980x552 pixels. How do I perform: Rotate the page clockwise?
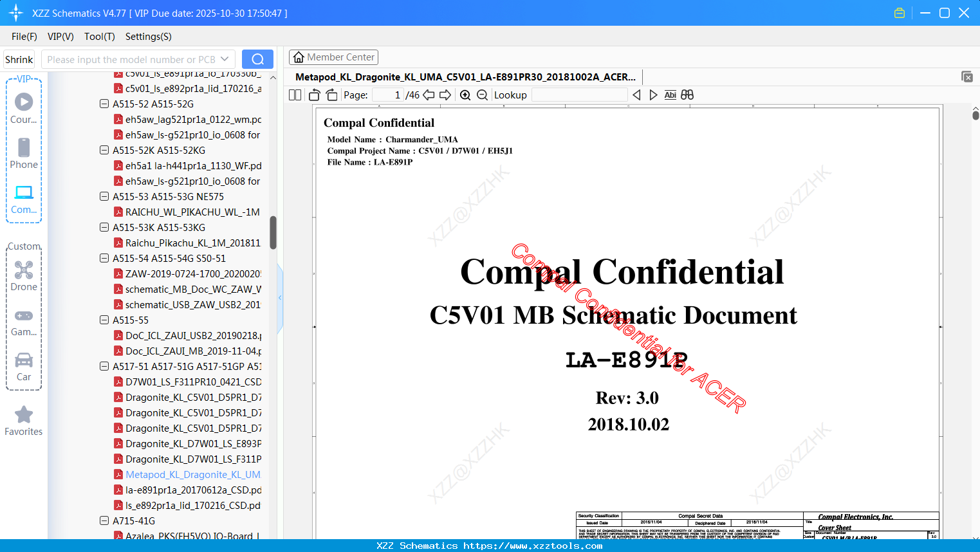click(331, 95)
